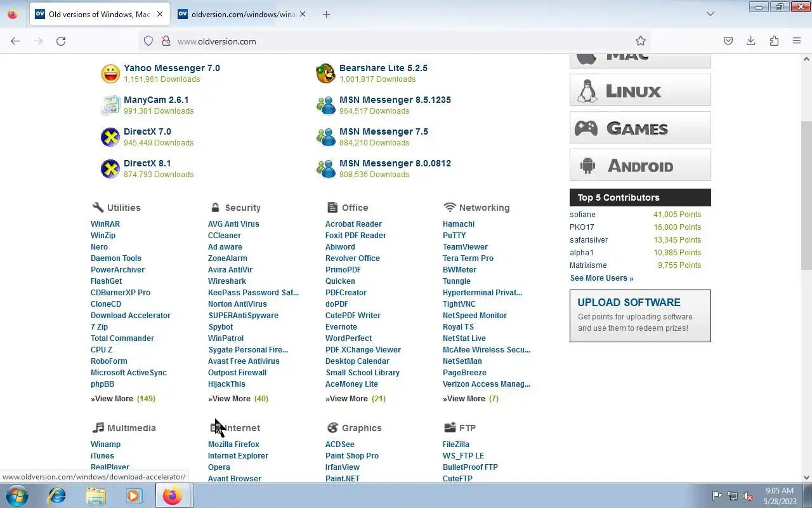Click the Firefox taskbar button

[x=173, y=495]
